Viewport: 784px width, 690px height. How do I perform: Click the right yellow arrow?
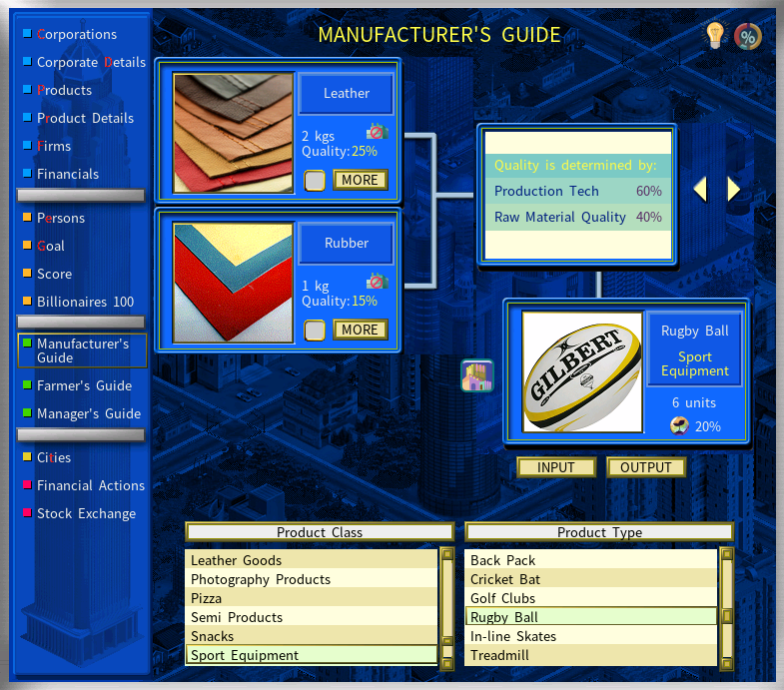pyautogui.click(x=733, y=189)
